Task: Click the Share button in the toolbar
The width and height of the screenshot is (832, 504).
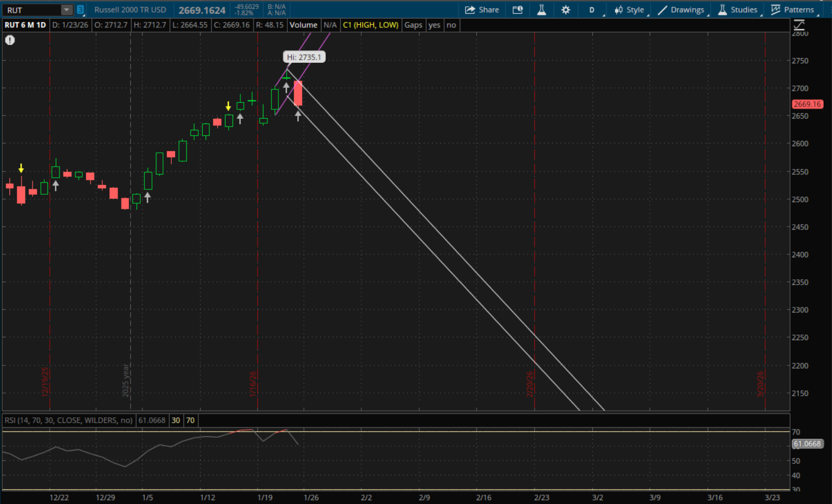Action: (482, 10)
